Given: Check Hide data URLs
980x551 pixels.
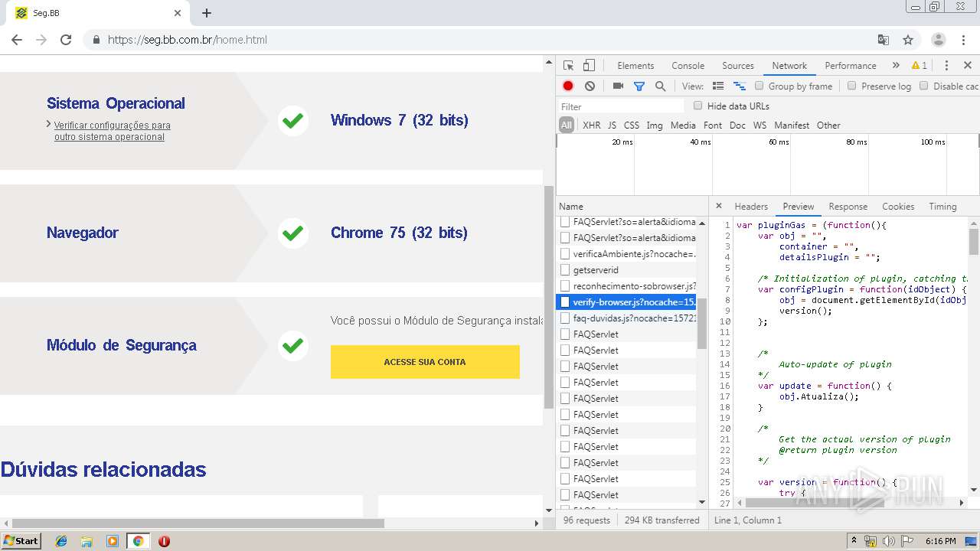Looking at the screenshot, I should coord(697,106).
